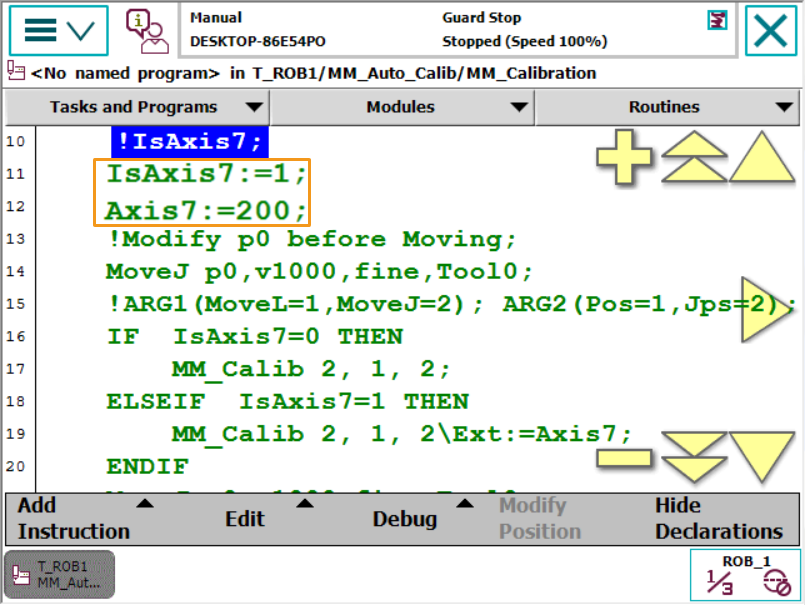Open the operator window info icon
This screenshot has height=605, width=805.
[147, 31]
